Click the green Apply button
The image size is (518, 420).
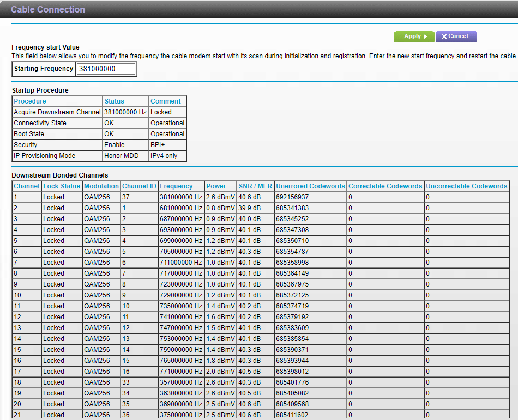coord(414,36)
